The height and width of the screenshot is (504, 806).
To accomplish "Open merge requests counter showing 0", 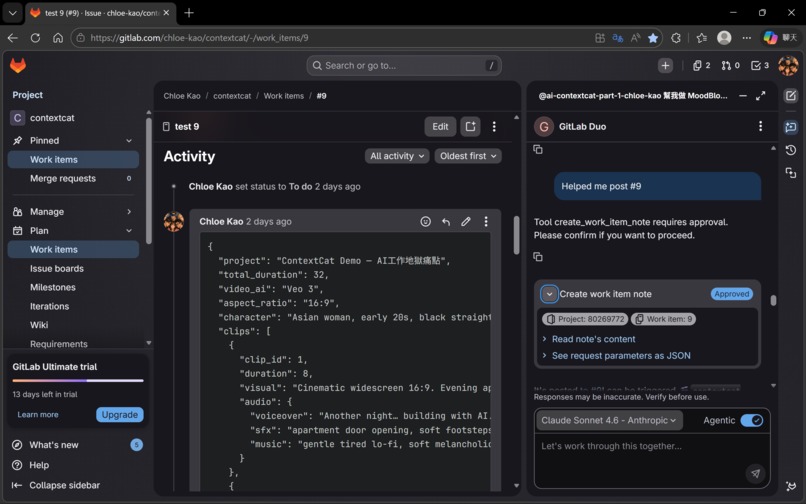I will coord(730,65).
